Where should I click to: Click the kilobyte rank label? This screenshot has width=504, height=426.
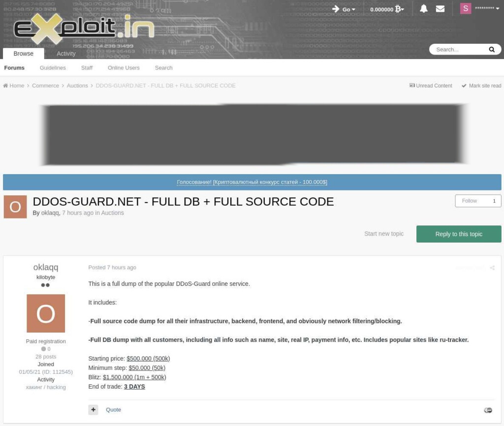(46, 277)
